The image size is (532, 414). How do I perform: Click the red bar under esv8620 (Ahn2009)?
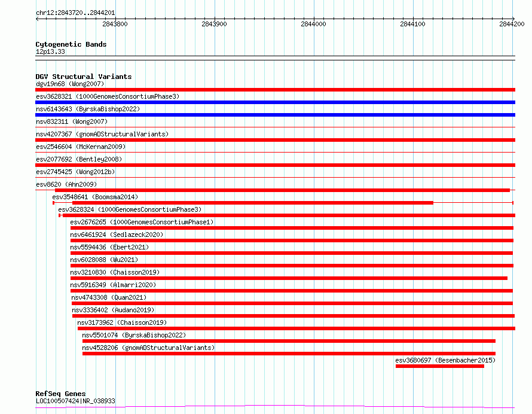pyautogui.click(x=282, y=190)
